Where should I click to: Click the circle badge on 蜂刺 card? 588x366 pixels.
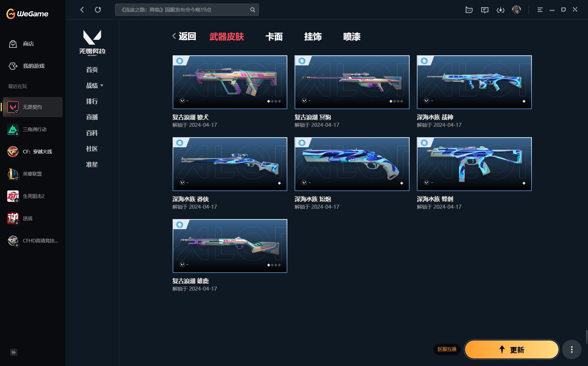[x=424, y=143]
